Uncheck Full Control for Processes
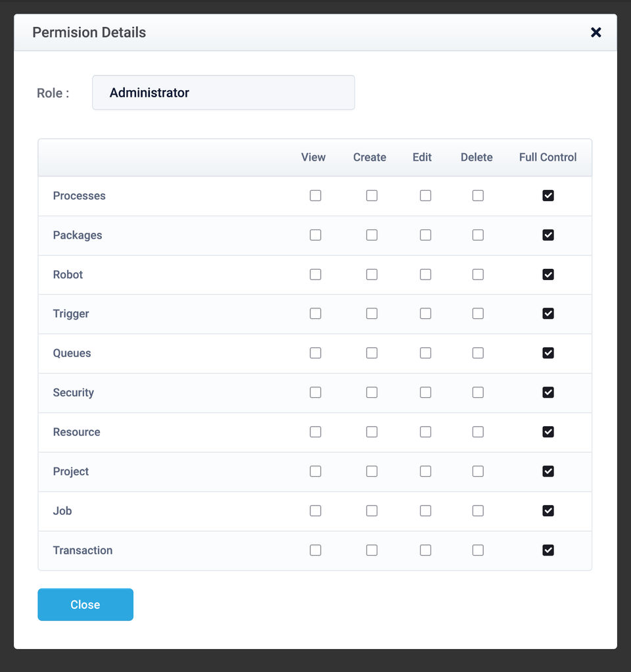This screenshot has width=631, height=672. coord(548,195)
